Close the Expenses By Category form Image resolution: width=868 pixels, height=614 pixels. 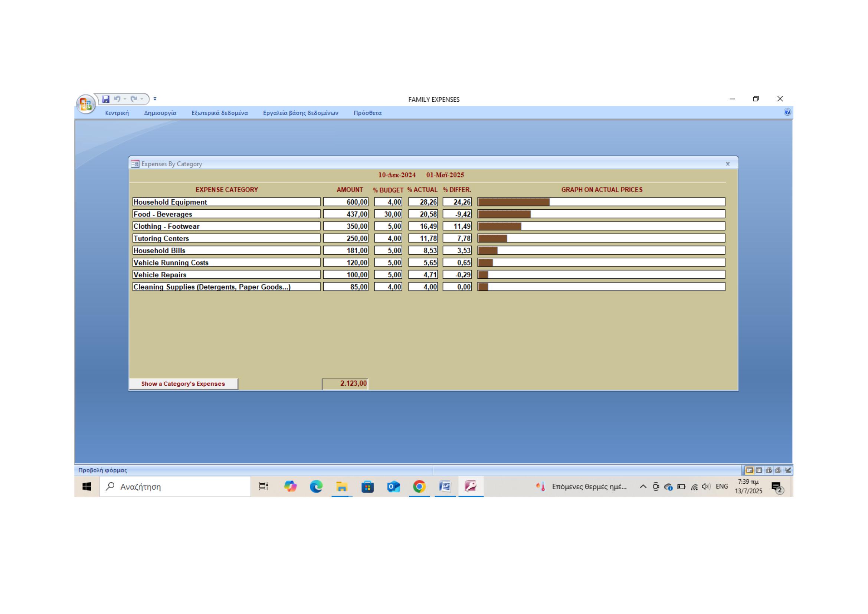[x=727, y=164]
